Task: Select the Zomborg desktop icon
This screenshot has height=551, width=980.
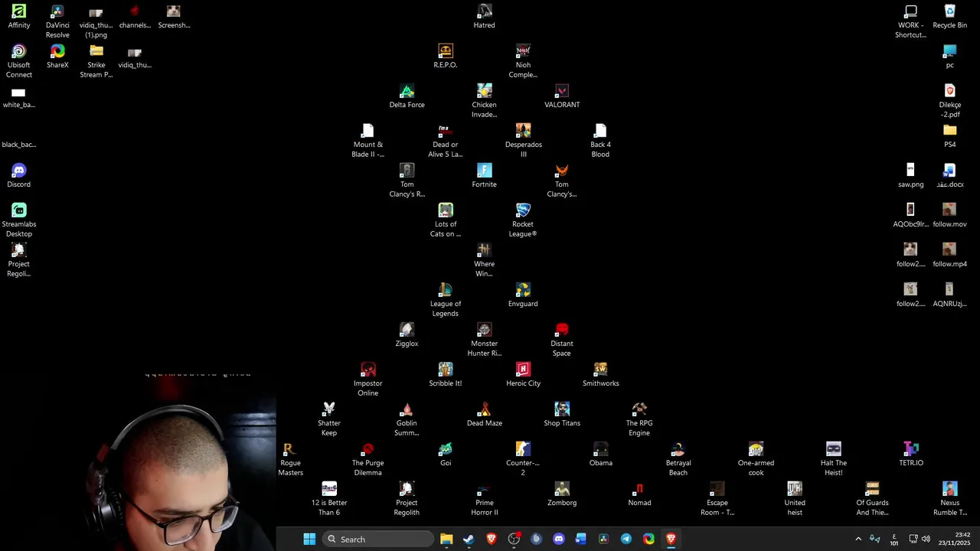Action: click(562, 494)
